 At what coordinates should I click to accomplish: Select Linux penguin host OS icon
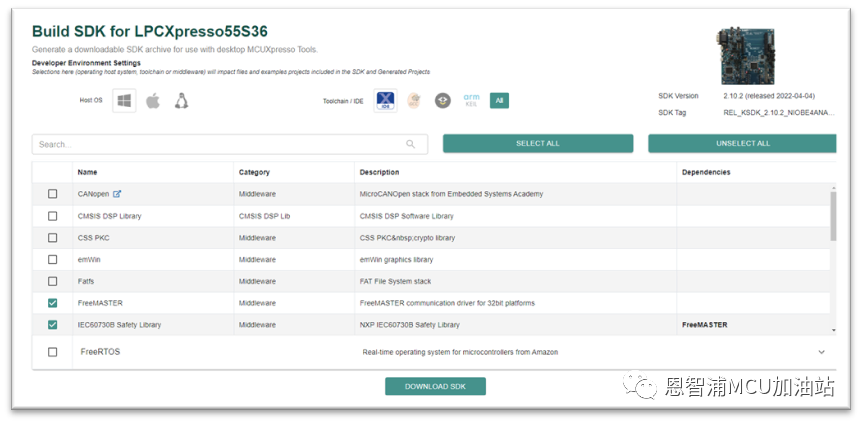[181, 101]
